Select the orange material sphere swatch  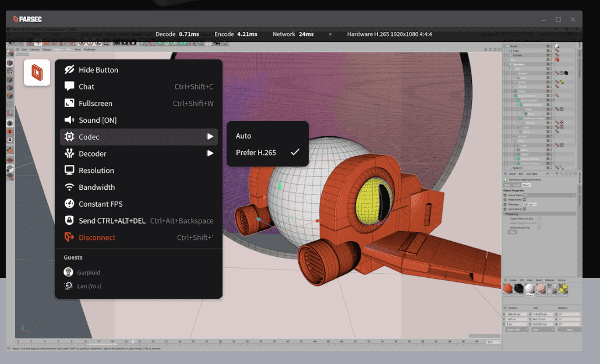508,289
